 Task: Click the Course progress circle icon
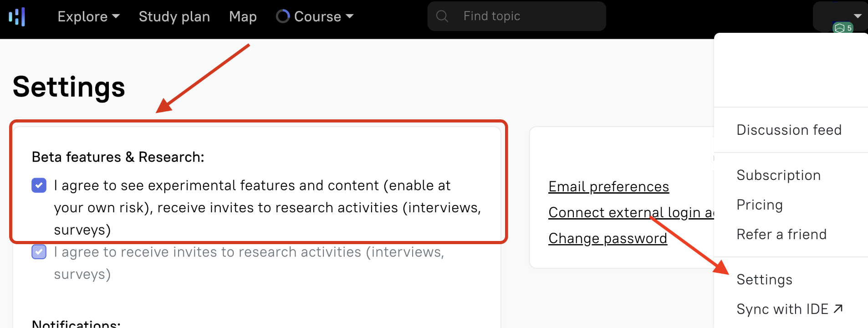pyautogui.click(x=283, y=16)
